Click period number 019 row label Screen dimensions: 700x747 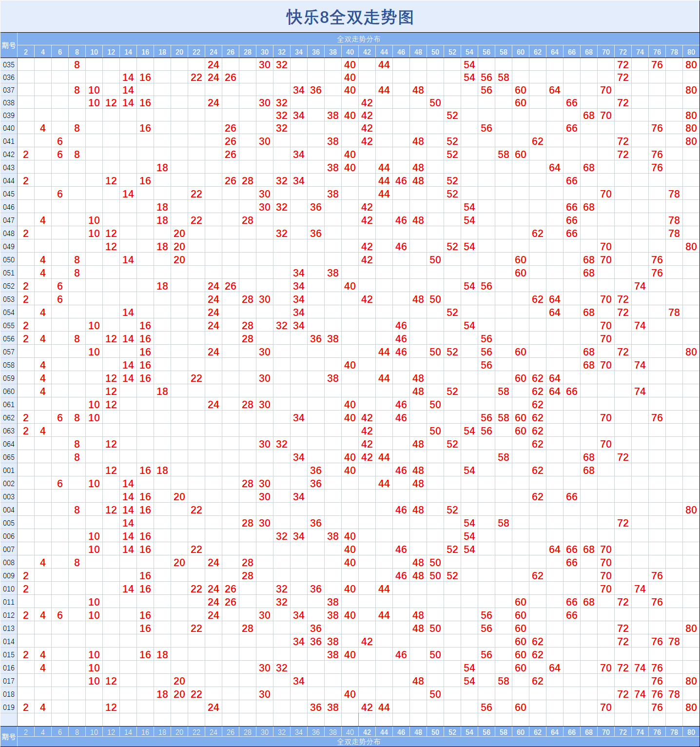point(9,707)
